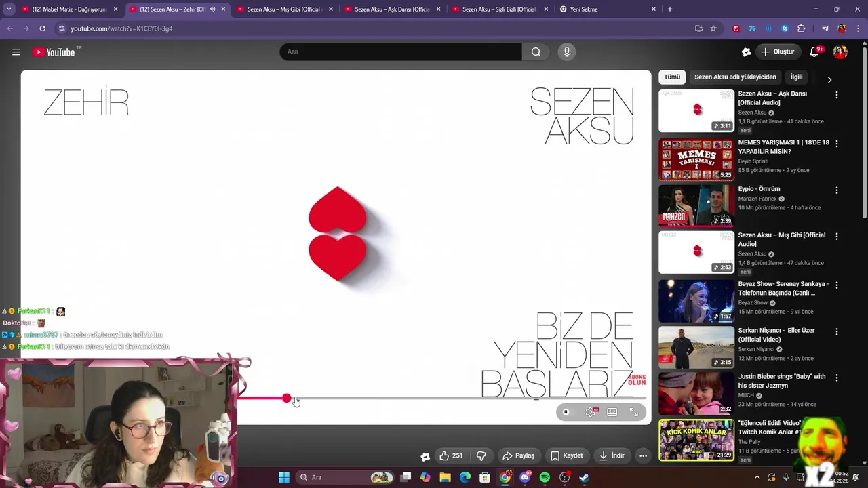This screenshot has width=868, height=488.
Task: Select the Tümü filter chip
Action: [672, 77]
